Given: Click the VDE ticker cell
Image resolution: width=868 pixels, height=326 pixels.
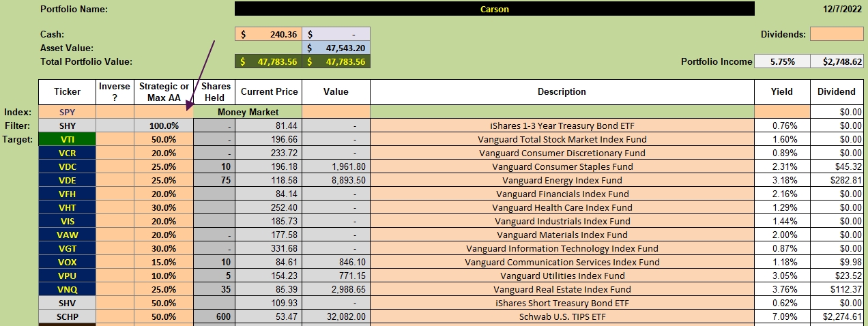Looking at the screenshot, I should [x=67, y=180].
